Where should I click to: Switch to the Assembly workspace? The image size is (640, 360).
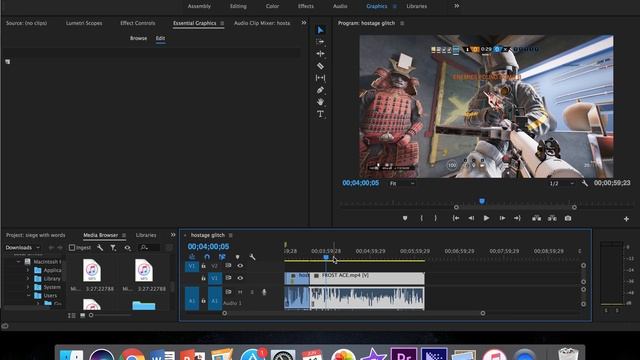[199, 6]
